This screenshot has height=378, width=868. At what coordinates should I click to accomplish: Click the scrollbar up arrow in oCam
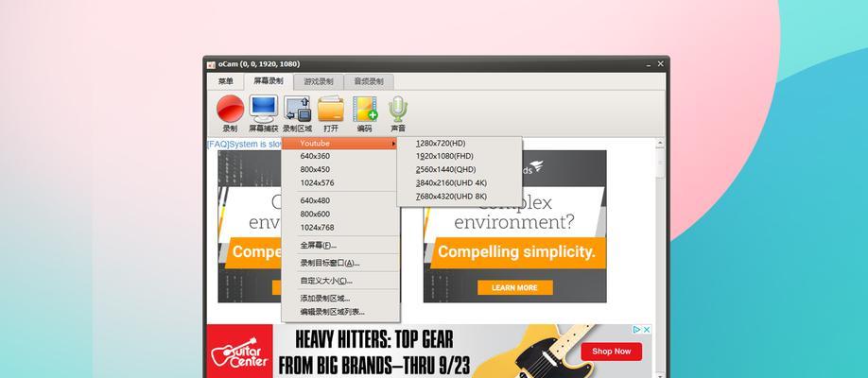(x=660, y=144)
